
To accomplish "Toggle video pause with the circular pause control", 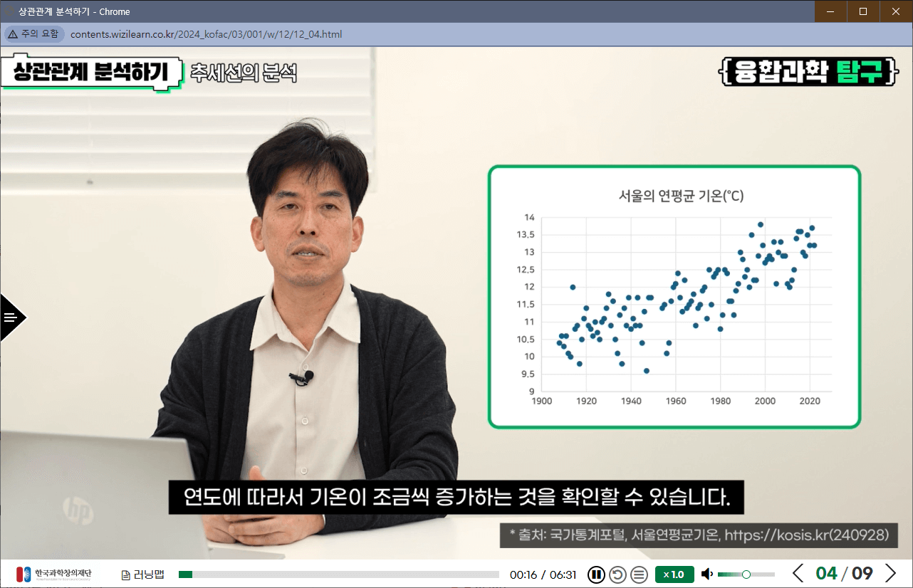I will pos(596,574).
